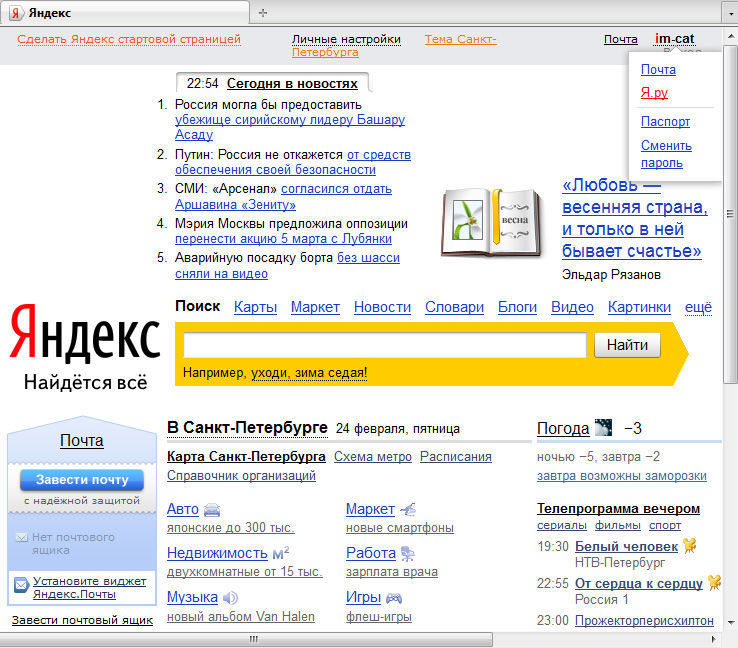Open news без шасси сняли на видео
This screenshot has width=738, height=648.
coord(288,265)
